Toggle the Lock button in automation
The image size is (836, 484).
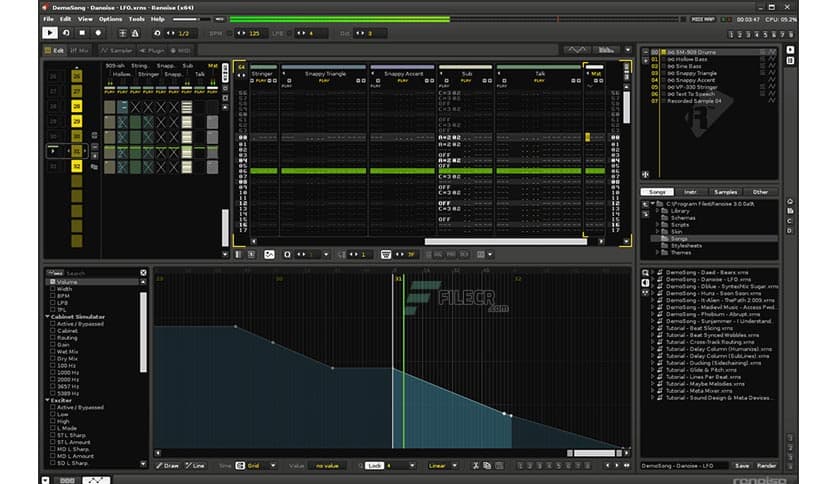(x=374, y=466)
